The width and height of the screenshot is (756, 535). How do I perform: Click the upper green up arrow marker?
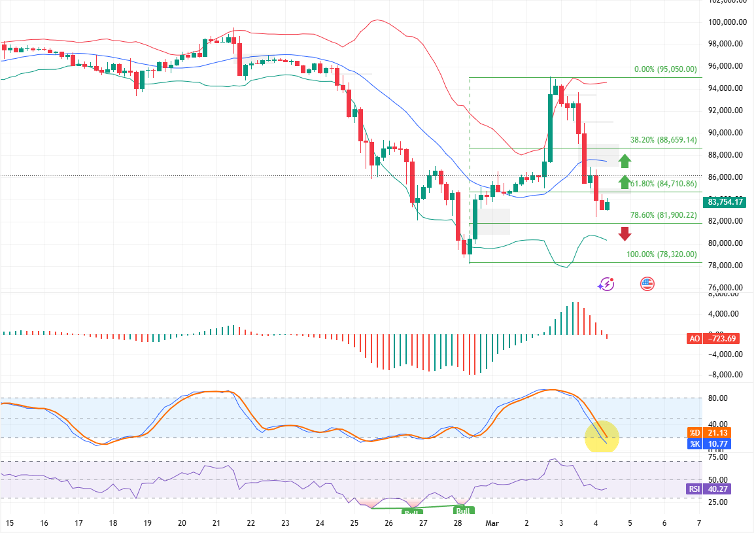pos(625,161)
